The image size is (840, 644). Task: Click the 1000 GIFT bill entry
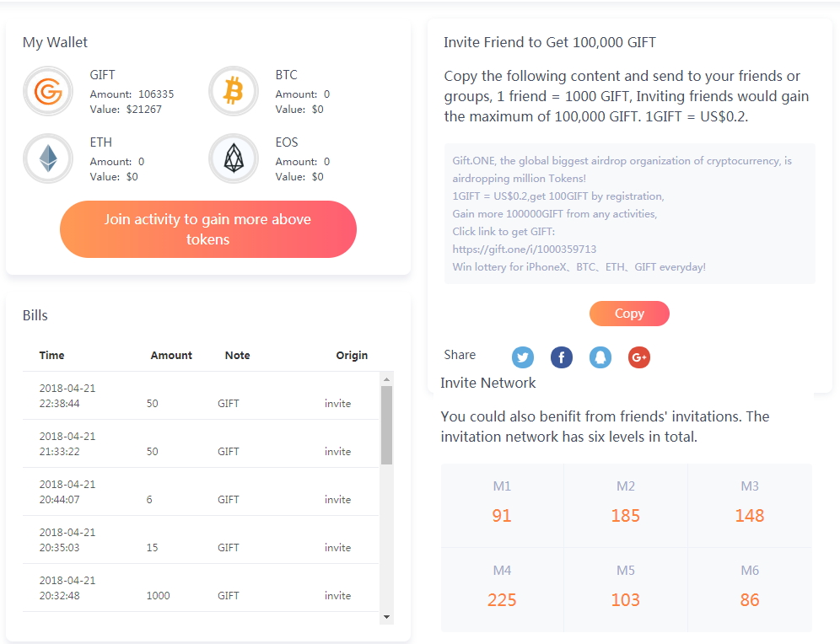pyautogui.click(x=201, y=588)
